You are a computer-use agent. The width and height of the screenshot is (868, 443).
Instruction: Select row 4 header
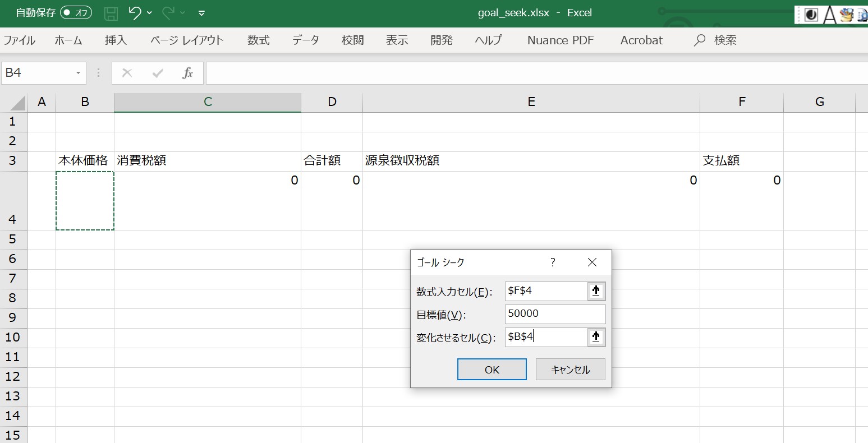tap(13, 201)
